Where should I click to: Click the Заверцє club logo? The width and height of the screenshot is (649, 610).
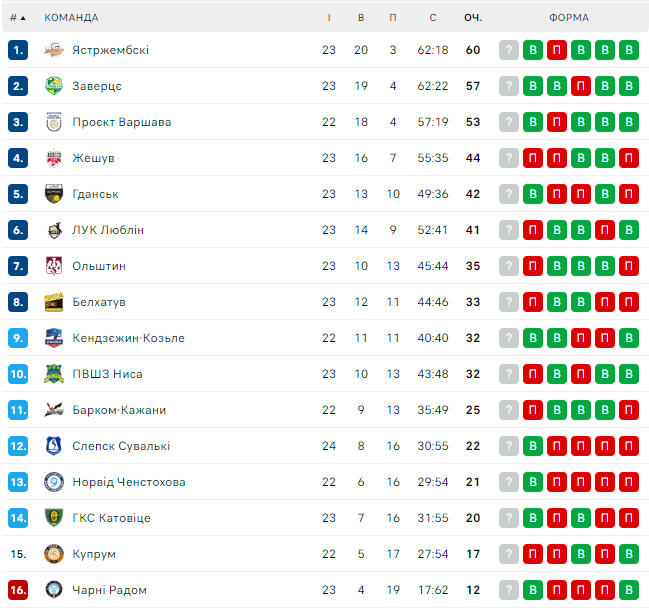tap(54, 86)
